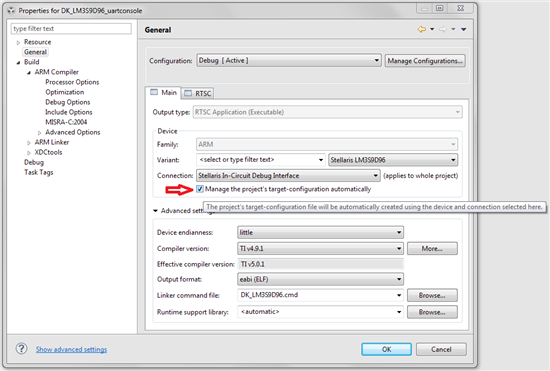550x371 pixels.
Task: Click the type filter text field
Action: 71,29
